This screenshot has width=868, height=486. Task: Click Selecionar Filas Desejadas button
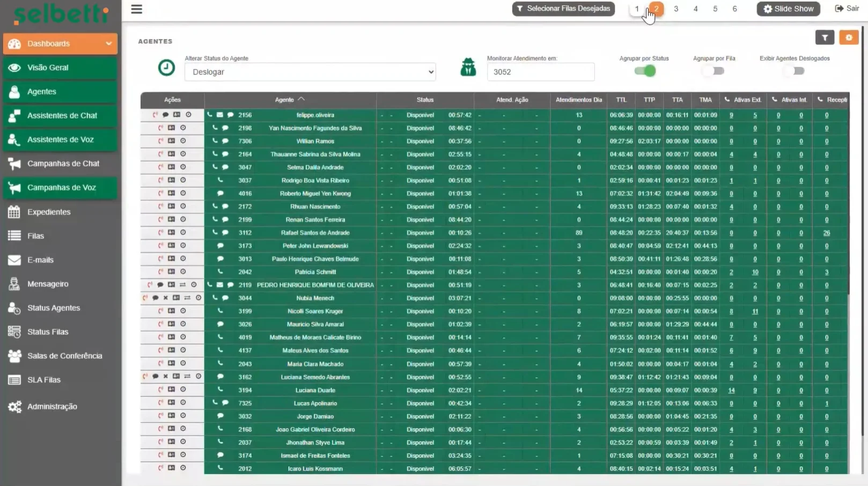tap(563, 9)
